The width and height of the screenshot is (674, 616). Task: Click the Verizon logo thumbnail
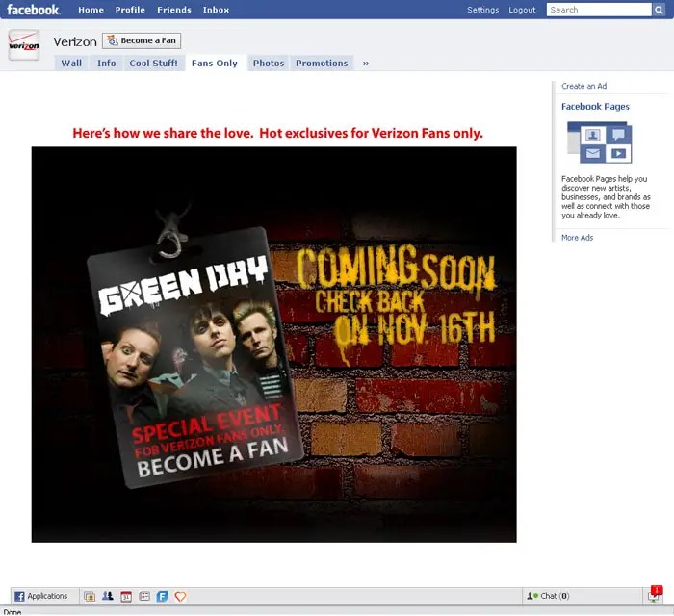coord(24,45)
